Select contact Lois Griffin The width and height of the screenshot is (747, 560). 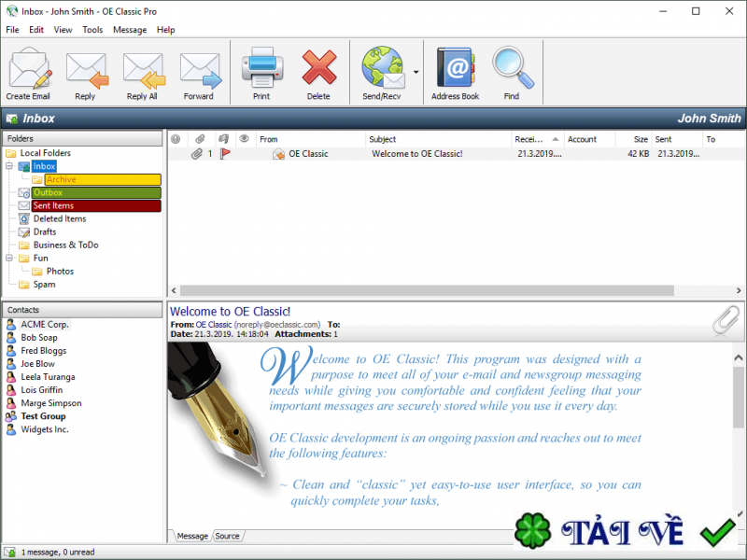(41, 390)
